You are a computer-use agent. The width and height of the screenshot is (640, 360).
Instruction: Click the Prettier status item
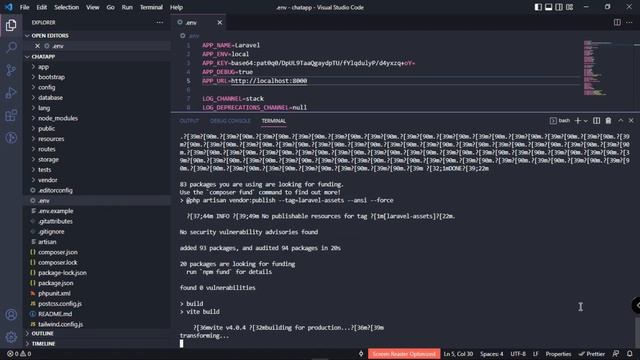pyautogui.click(x=591, y=354)
